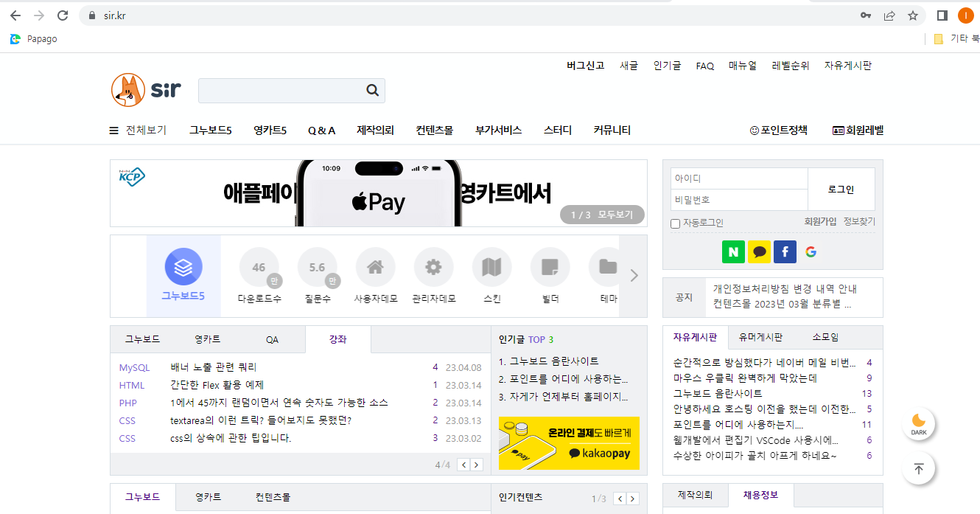Open the 사용자데모 home icon
Screen dimensions: 980x514
[x=376, y=267]
